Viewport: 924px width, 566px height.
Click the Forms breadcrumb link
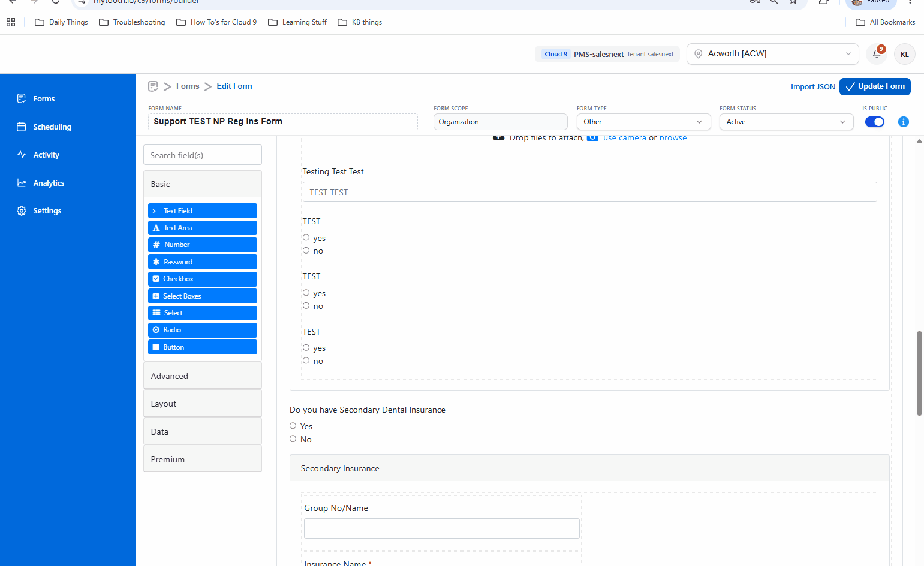pyautogui.click(x=188, y=86)
